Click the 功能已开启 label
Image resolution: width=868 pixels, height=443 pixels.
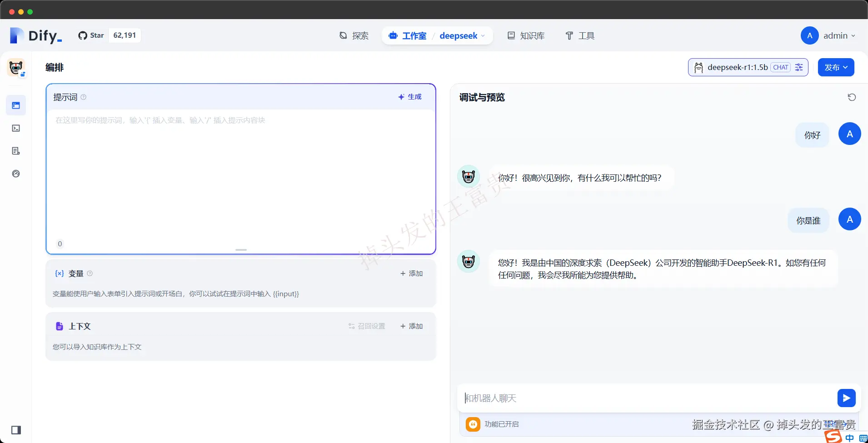[501, 424]
